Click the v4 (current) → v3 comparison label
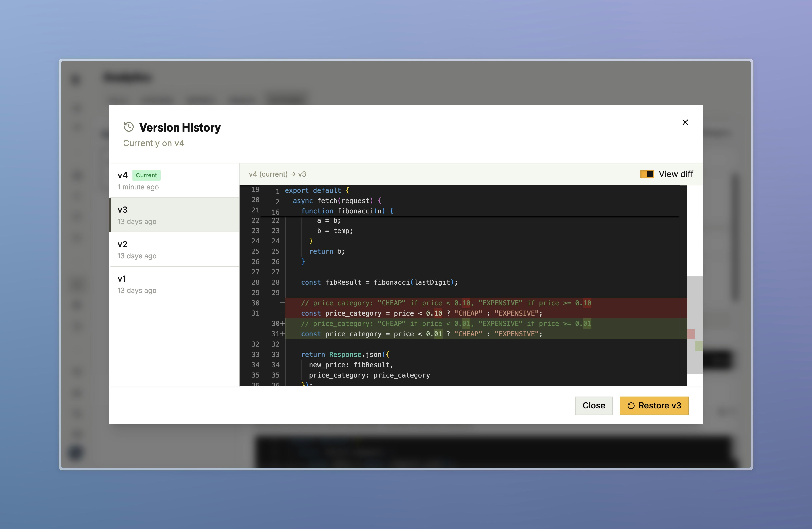The image size is (812, 529). click(x=277, y=174)
